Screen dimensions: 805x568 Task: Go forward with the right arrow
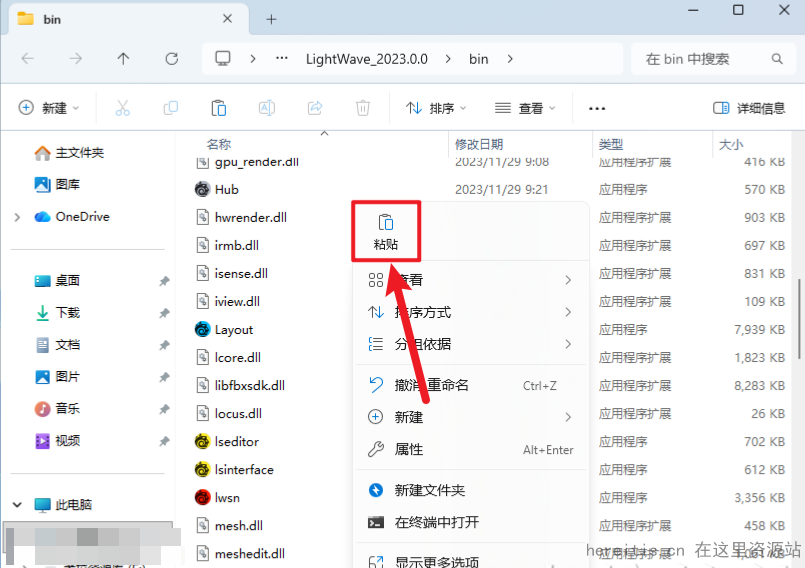point(75,59)
